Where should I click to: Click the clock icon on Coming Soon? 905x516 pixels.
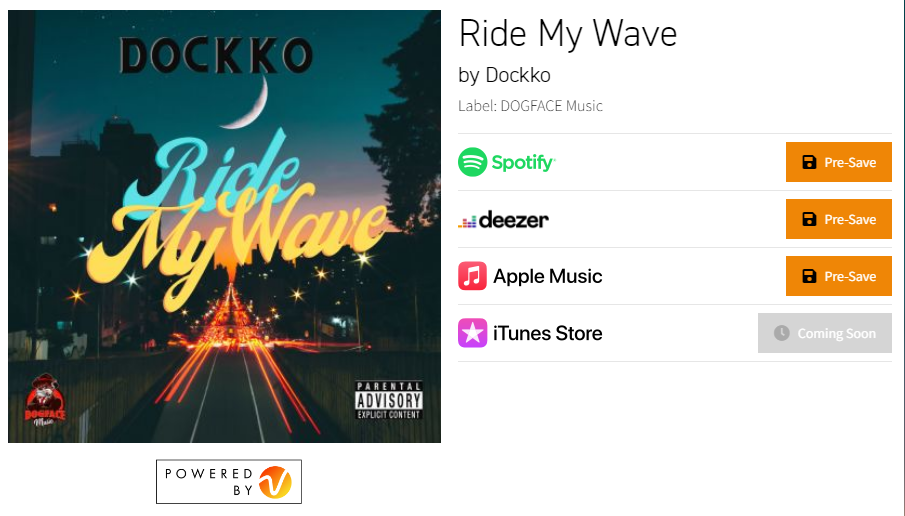(x=781, y=333)
